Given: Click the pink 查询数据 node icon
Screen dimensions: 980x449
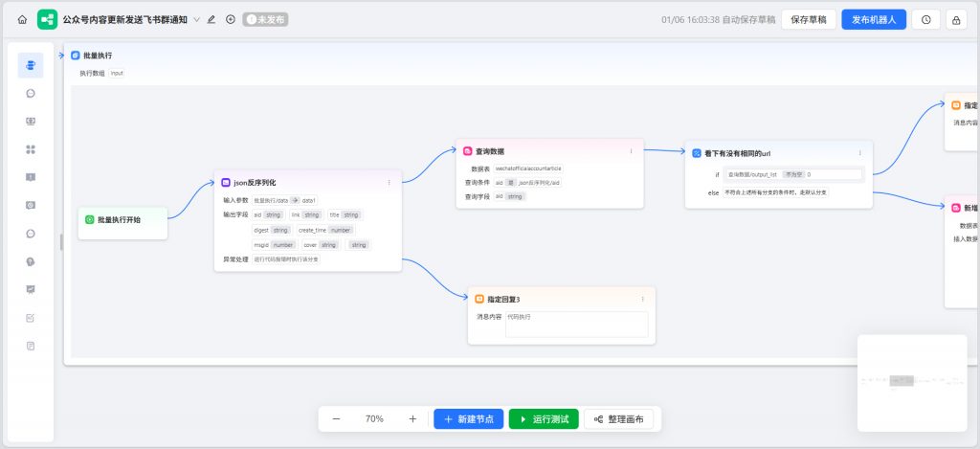Looking at the screenshot, I should point(467,151).
